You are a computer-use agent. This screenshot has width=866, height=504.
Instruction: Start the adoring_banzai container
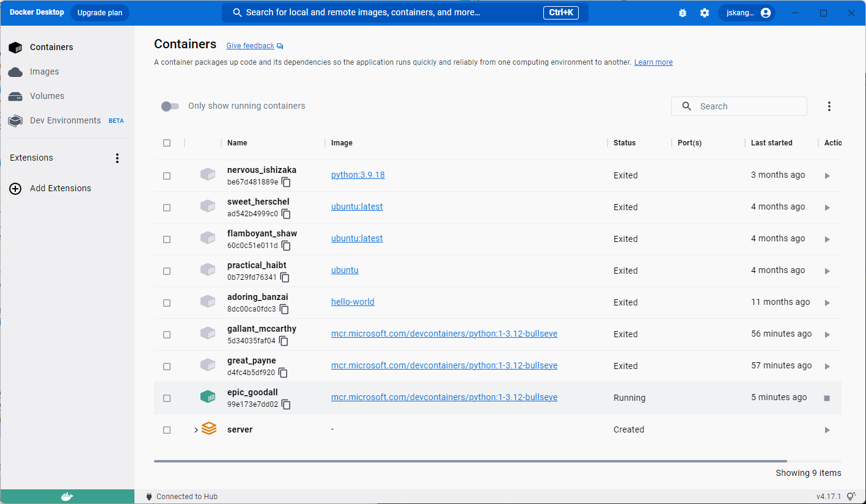click(827, 303)
